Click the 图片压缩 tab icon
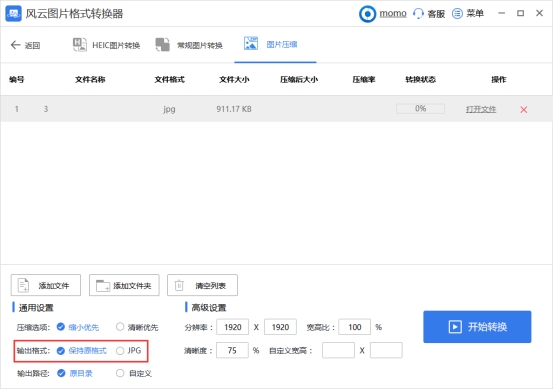Screen dimensions: 553x389 [x=251, y=43]
